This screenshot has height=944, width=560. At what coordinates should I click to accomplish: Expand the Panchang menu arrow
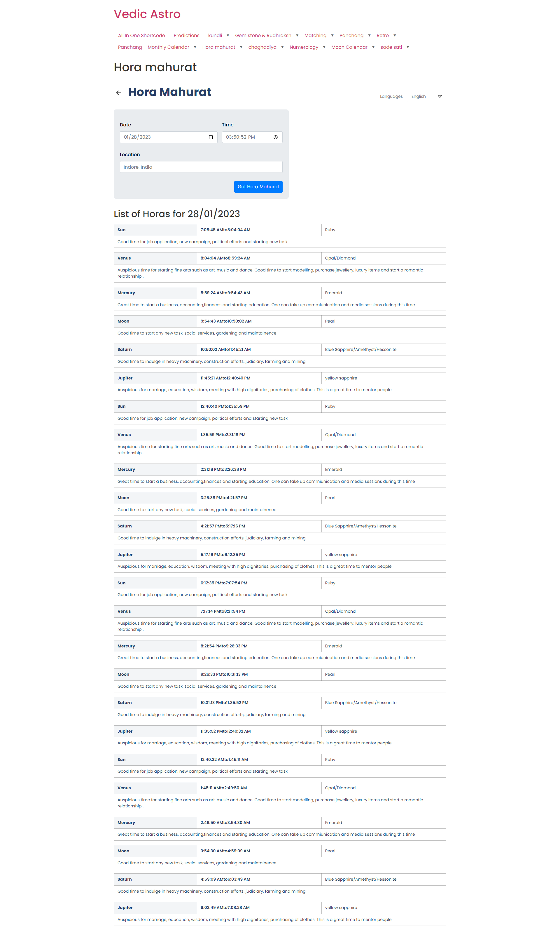coord(370,36)
